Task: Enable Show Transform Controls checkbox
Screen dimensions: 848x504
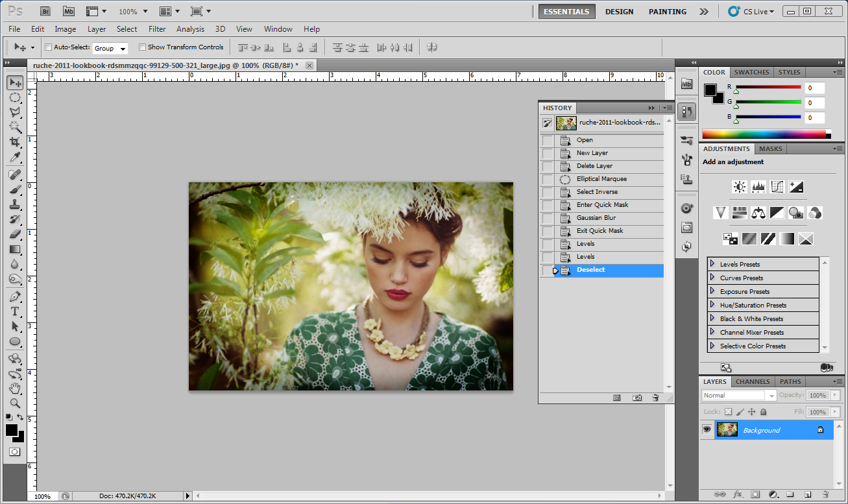Action: [x=142, y=47]
